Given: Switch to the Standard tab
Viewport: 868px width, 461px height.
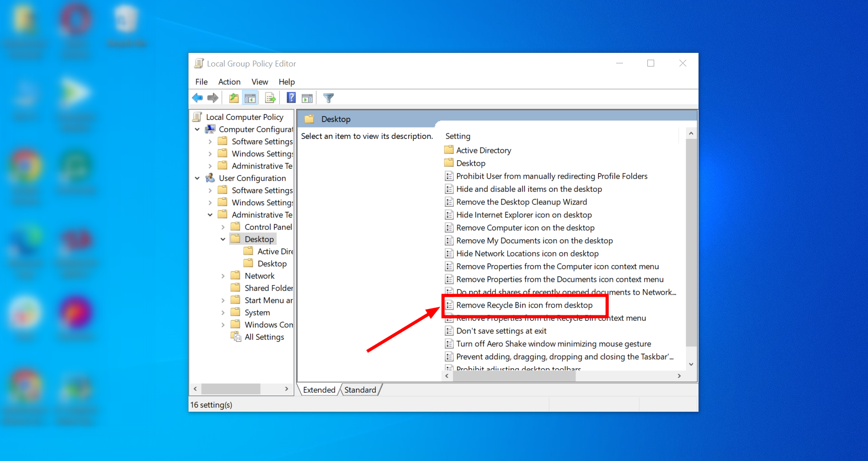Looking at the screenshot, I should [360, 390].
